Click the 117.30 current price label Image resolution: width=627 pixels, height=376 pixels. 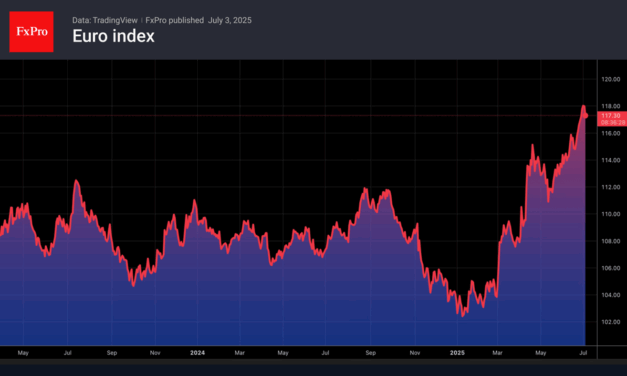tap(611, 116)
